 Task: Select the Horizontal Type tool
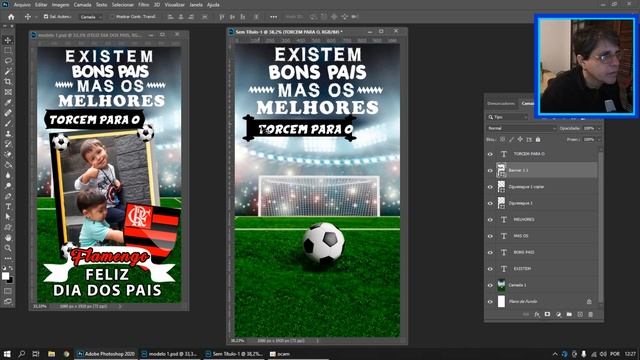[x=8, y=207]
